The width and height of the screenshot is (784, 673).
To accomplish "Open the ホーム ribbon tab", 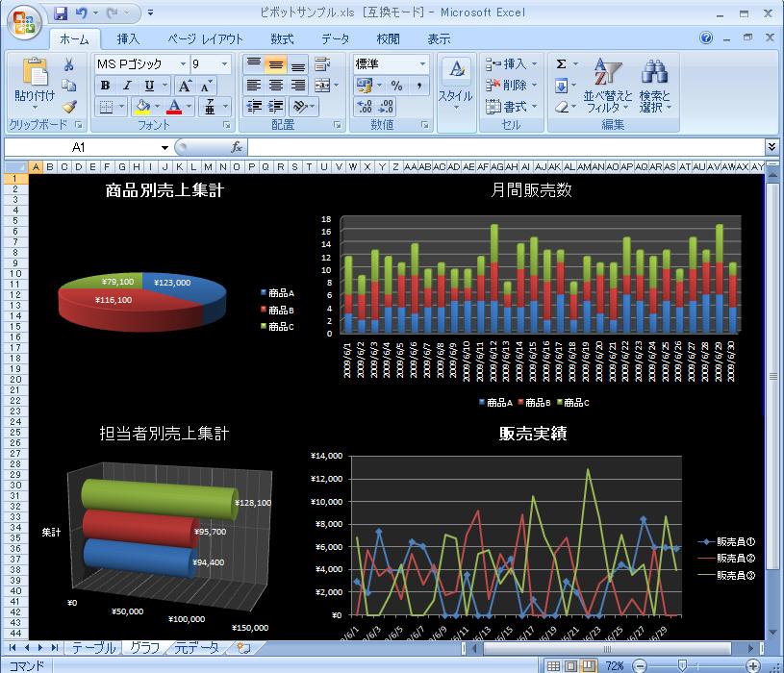I will point(74,39).
